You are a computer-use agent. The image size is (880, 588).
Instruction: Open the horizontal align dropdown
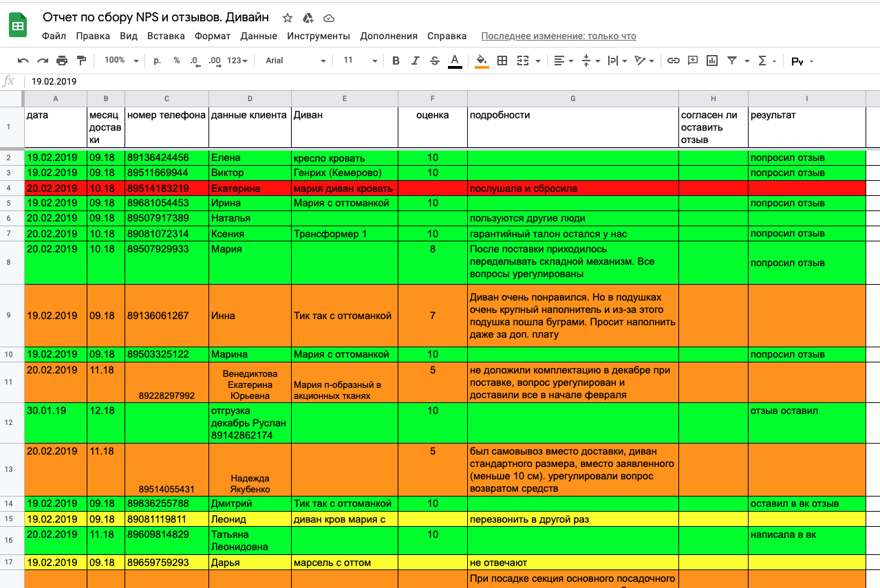tap(564, 61)
